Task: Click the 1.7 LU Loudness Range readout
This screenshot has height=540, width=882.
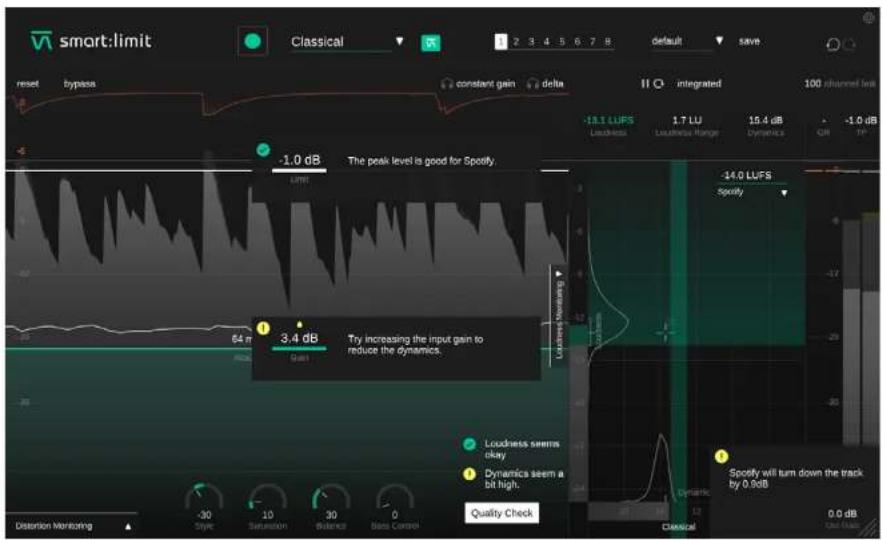Action: coord(687,120)
